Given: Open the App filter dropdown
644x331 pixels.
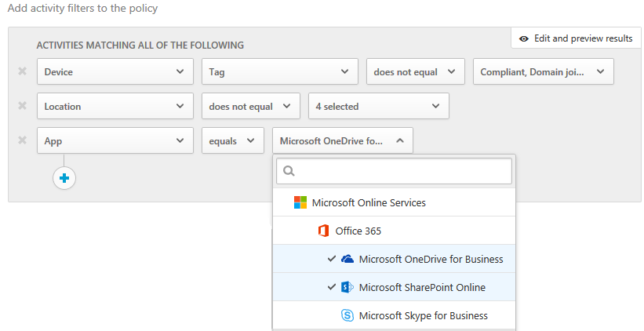Looking at the screenshot, I should coord(115,140).
